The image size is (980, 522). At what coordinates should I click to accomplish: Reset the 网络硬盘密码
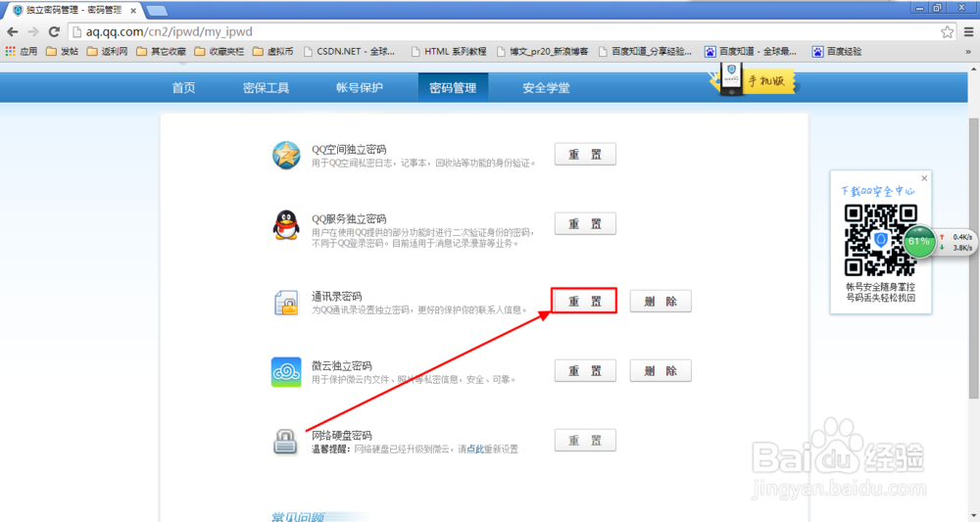pos(585,440)
